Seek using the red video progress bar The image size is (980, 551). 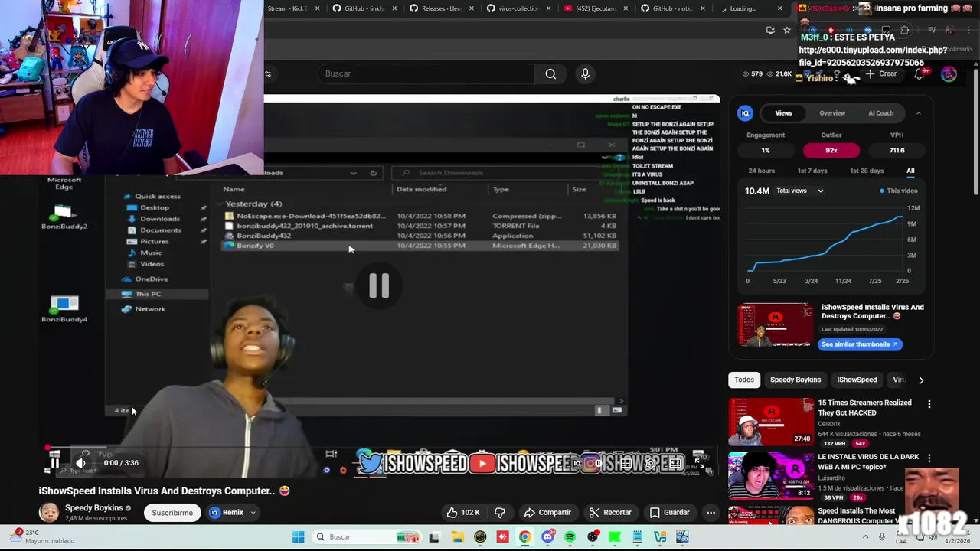pos(380,448)
